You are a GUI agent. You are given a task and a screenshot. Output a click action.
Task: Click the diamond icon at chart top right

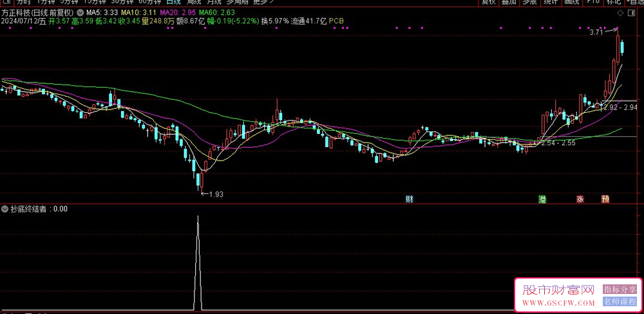pyautogui.click(x=621, y=13)
